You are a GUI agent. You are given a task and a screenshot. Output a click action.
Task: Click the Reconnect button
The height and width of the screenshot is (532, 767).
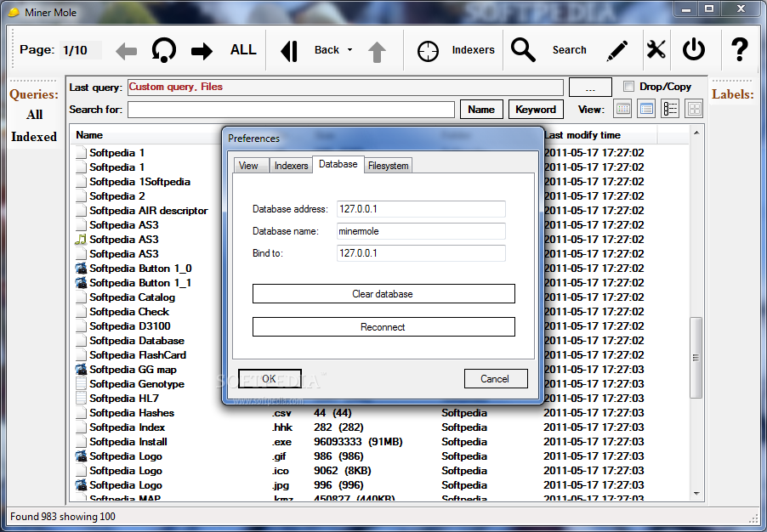click(383, 327)
